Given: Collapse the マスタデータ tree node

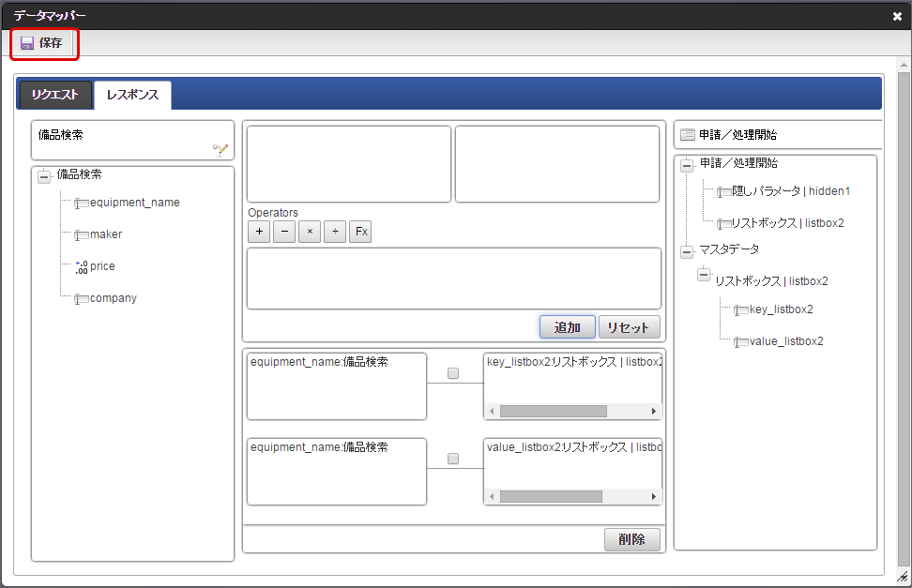Looking at the screenshot, I should (687, 250).
